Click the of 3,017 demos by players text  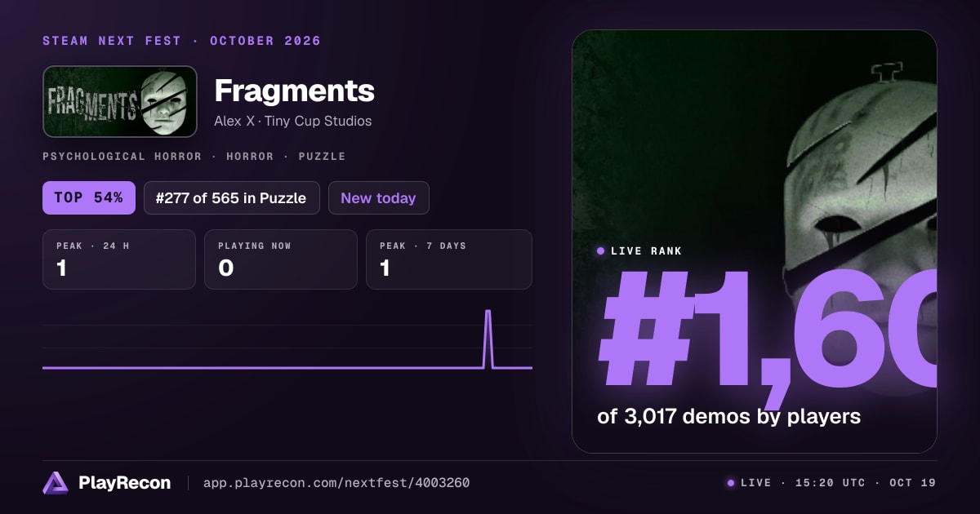pyautogui.click(x=729, y=416)
